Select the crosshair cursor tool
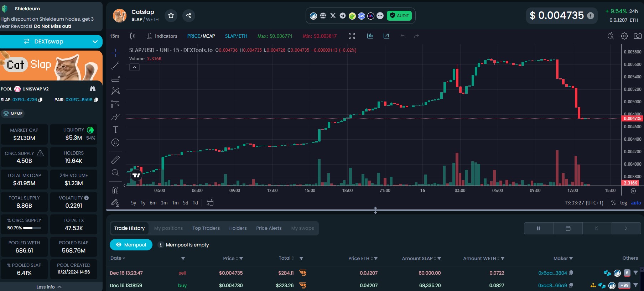The width and height of the screenshot is (644, 291). 115,53
